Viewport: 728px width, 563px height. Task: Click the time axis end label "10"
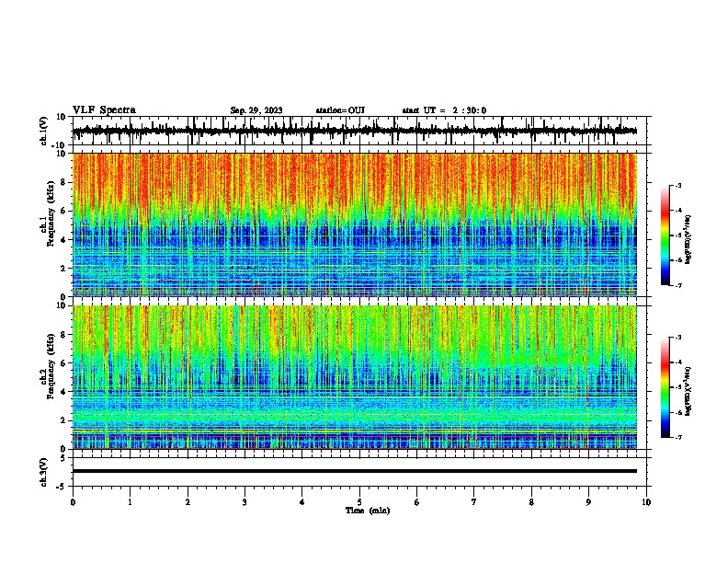click(646, 502)
